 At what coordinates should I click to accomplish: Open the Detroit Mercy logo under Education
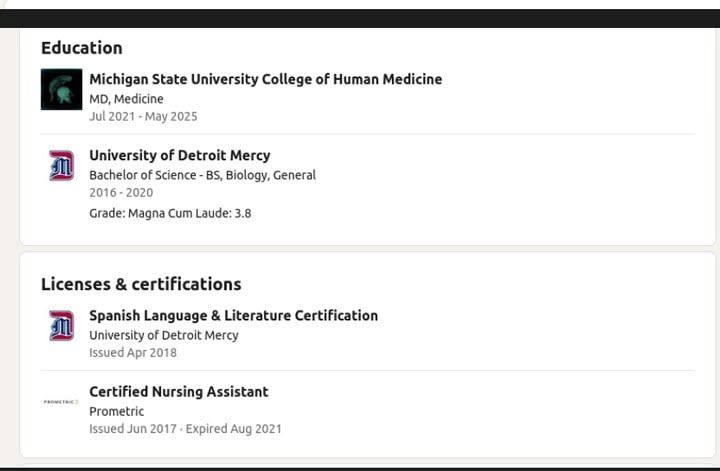pos(61,166)
